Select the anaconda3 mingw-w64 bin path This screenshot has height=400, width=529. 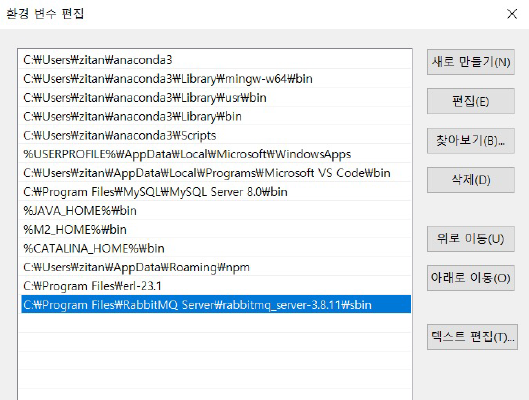click(x=216, y=79)
